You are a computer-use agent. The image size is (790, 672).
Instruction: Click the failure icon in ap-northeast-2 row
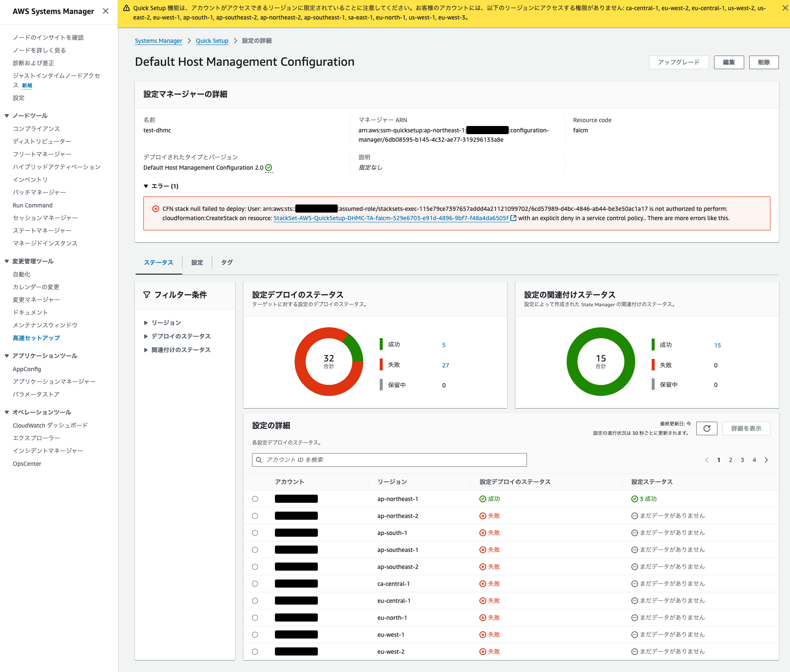click(483, 516)
